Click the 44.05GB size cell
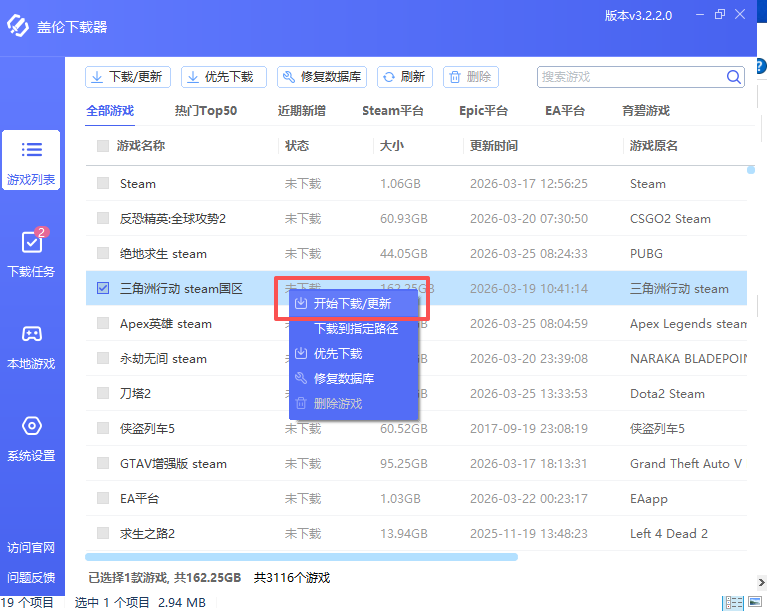Viewport: 767px width, 611px height. pyautogui.click(x=404, y=254)
